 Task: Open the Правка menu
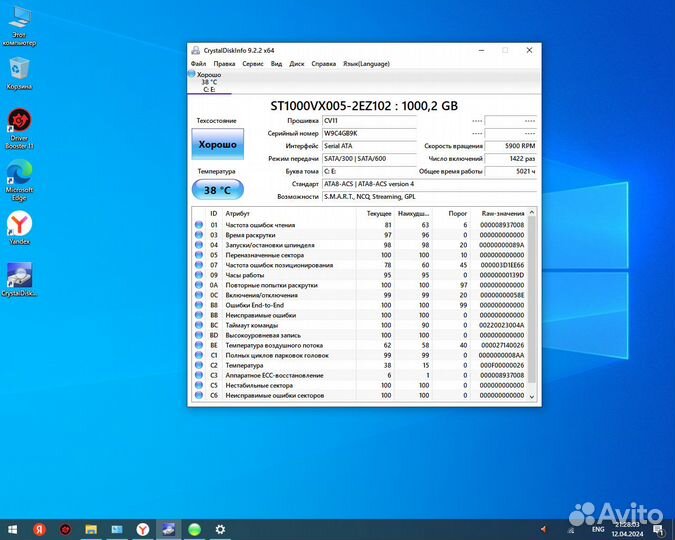224,64
